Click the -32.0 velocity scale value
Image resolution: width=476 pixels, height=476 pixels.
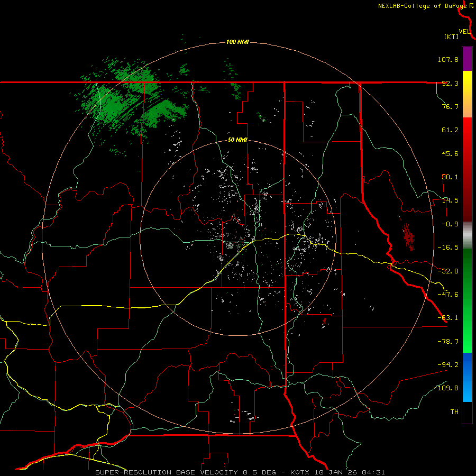point(448,271)
